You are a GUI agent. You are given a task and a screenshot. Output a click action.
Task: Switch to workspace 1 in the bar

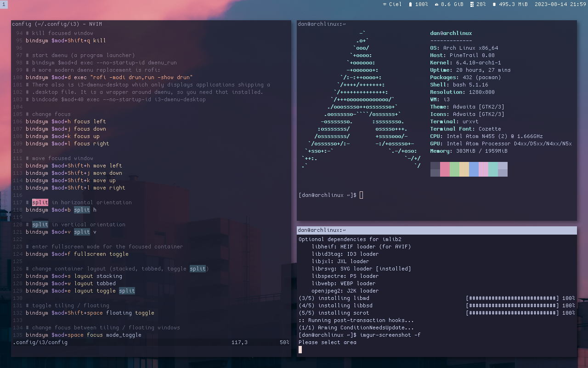pos(4,4)
